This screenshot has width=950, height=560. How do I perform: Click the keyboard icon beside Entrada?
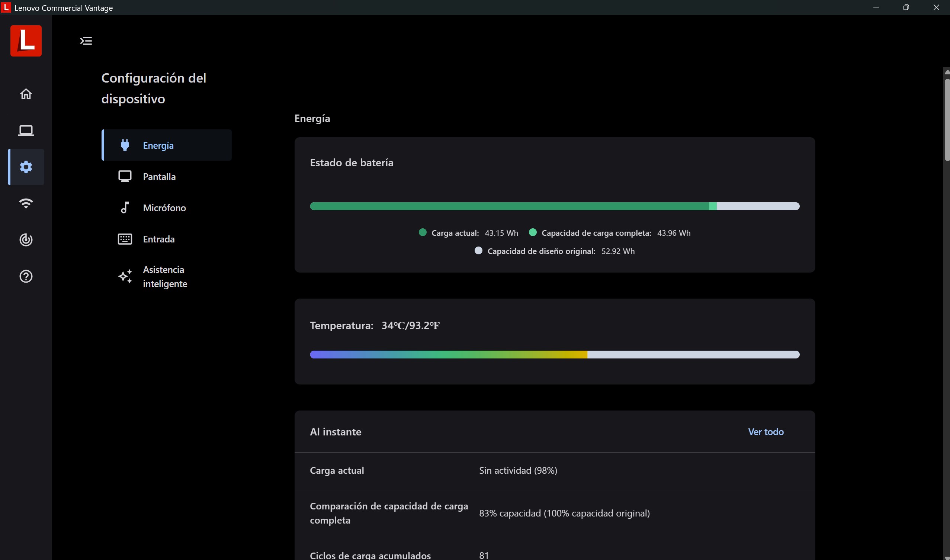point(125,239)
